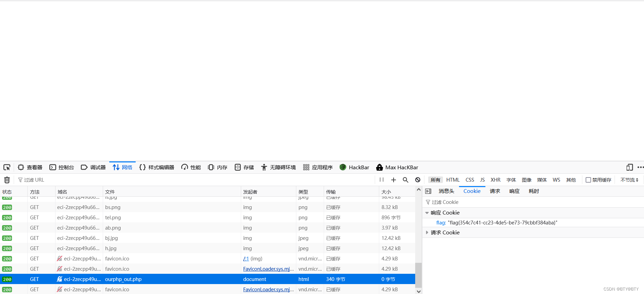
Task: Enable the 禁用缓存 checkbox
Action: click(588, 180)
